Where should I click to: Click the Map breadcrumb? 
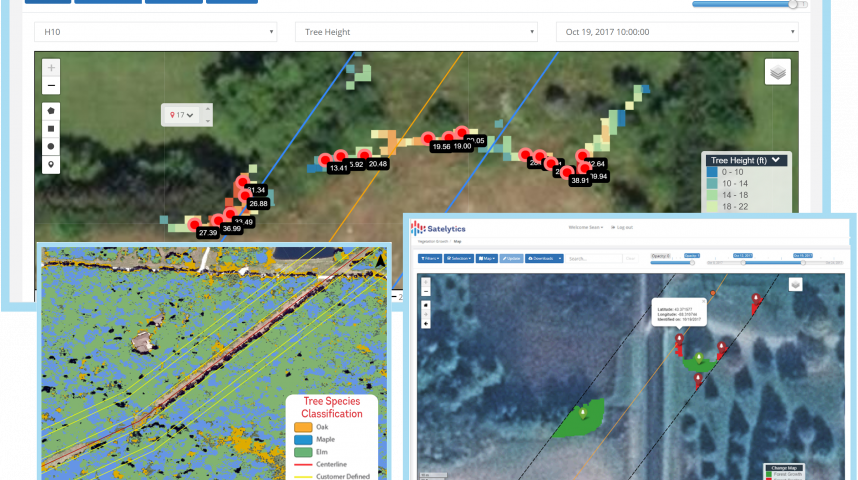tap(457, 241)
